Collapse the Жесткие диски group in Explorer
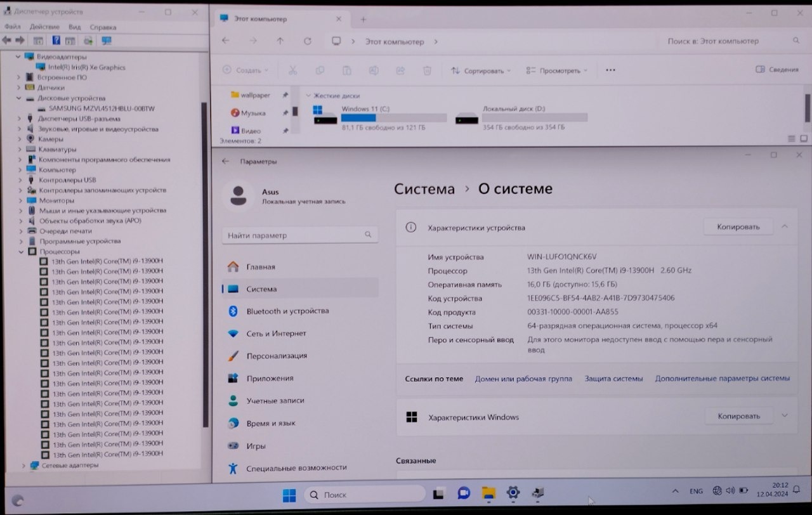Image resolution: width=812 pixels, height=515 pixels. coord(308,96)
